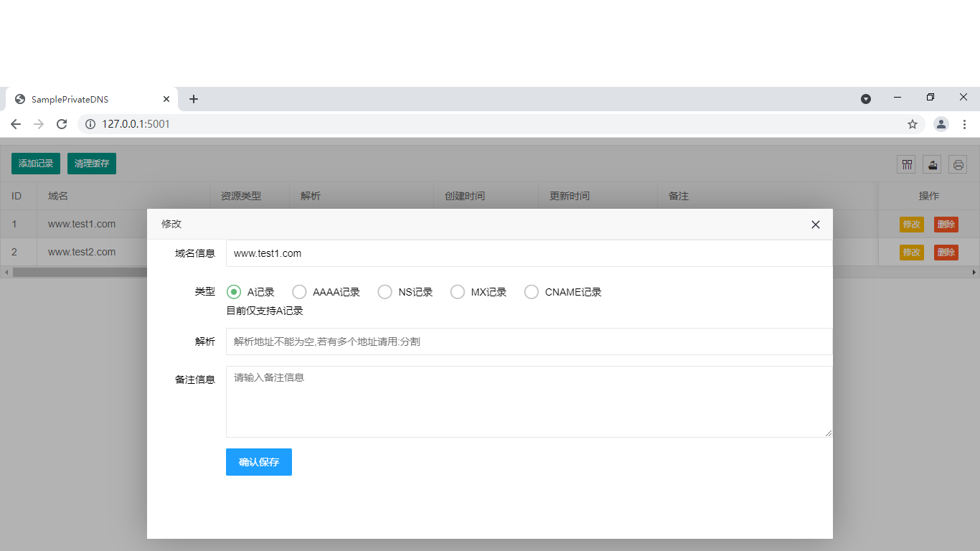Open the tab search dropdown icon
This screenshot has width=980, height=551.
[866, 99]
